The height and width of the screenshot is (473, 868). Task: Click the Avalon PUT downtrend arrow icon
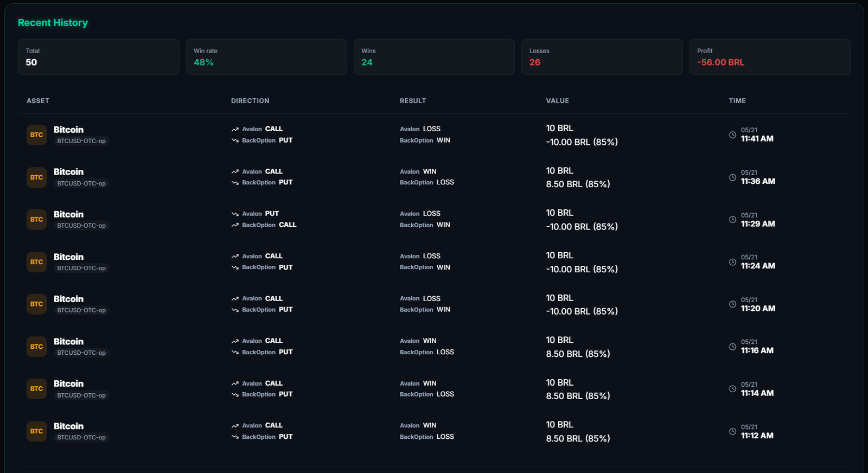point(235,214)
